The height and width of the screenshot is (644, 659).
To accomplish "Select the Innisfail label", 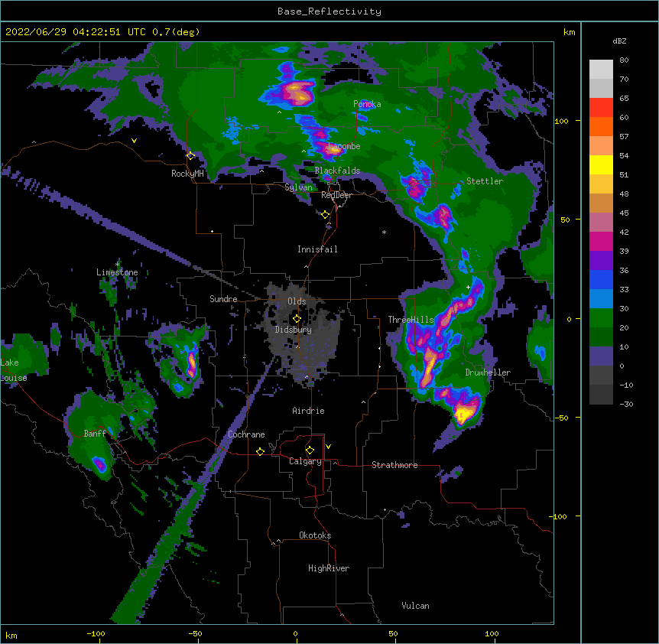I will (x=317, y=249).
